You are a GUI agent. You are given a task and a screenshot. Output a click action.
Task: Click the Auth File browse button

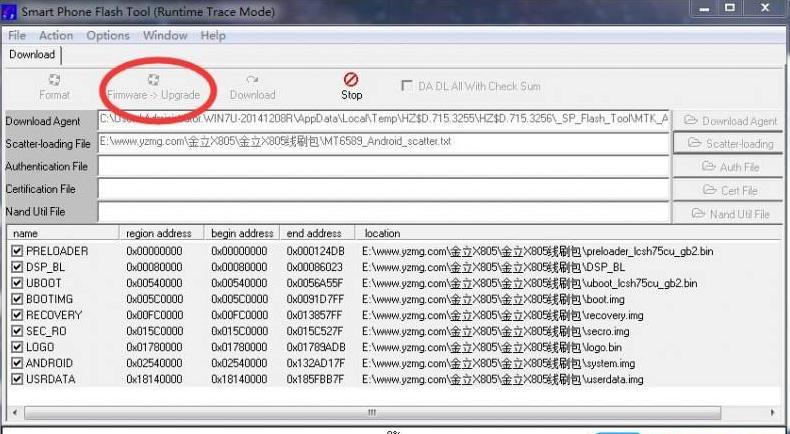(x=731, y=167)
